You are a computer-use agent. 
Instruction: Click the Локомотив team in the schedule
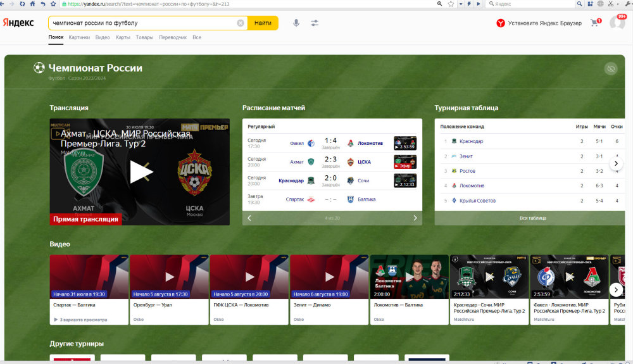[x=370, y=143]
